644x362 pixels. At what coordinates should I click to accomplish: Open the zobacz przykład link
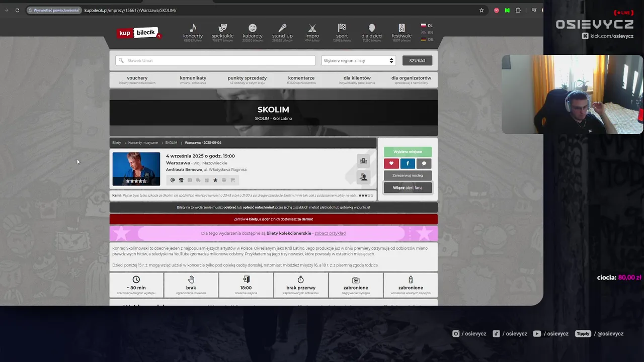[x=330, y=233]
